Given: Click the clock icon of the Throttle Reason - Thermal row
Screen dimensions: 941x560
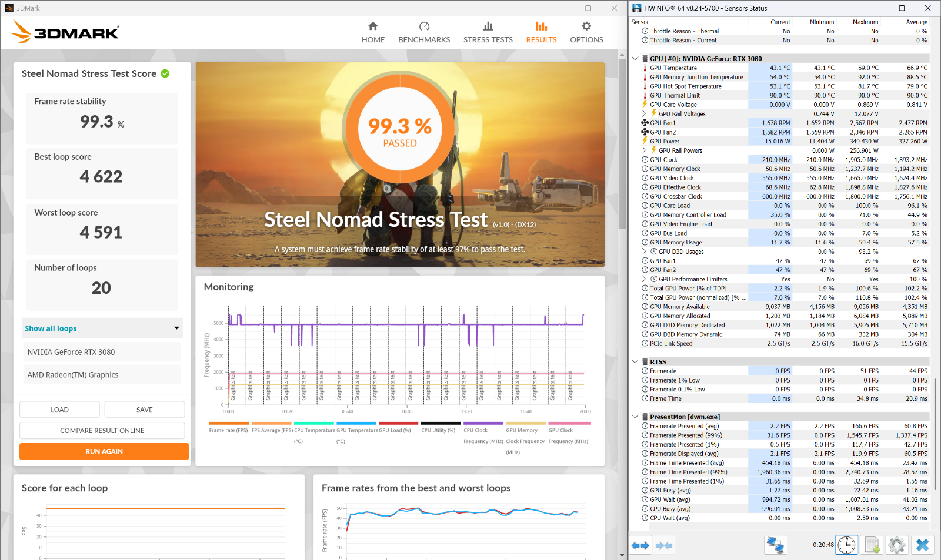Looking at the screenshot, I should (x=645, y=31).
